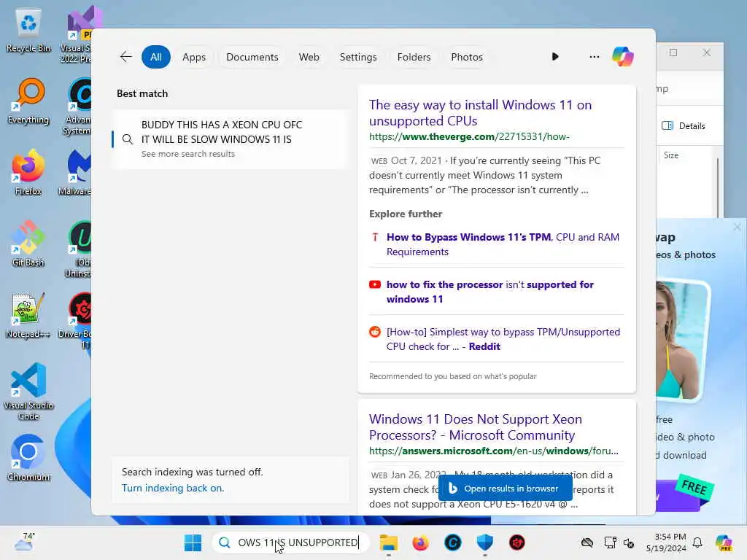Viewport: 747px width, 560px height.
Task: Switch to the Photos filter
Action: pos(466,57)
